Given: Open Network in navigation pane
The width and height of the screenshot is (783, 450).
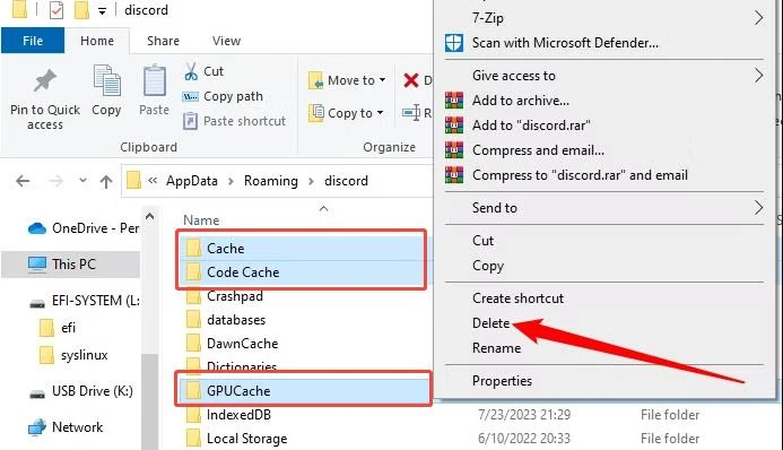Looking at the screenshot, I should coord(65,428).
